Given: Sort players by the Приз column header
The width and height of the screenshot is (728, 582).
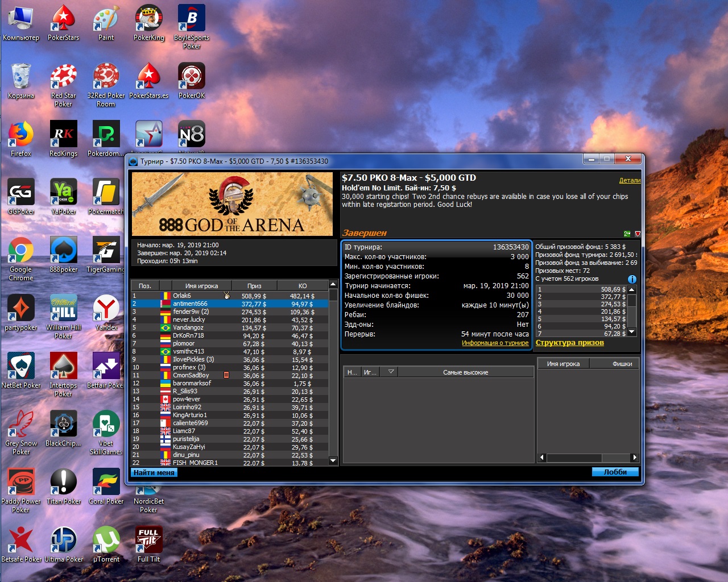Looking at the screenshot, I should click(x=254, y=285).
